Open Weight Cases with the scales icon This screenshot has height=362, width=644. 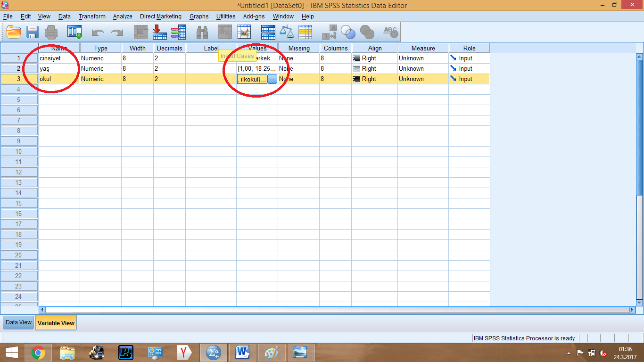coord(287,32)
